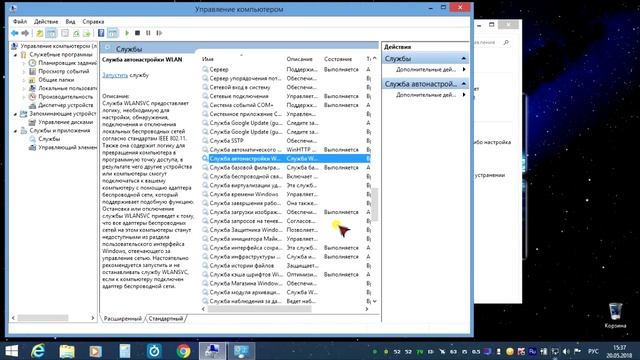Restart the service with the restart icon

coord(159,33)
